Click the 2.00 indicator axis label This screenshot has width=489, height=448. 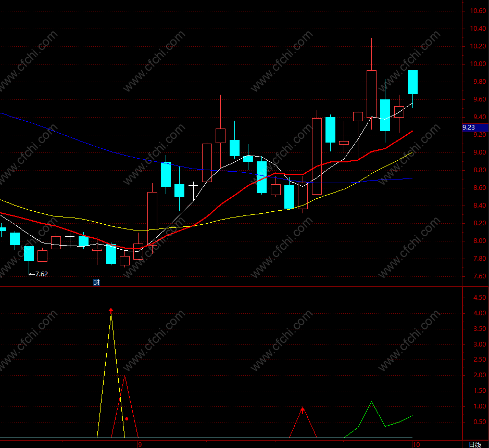pos(480,375)
